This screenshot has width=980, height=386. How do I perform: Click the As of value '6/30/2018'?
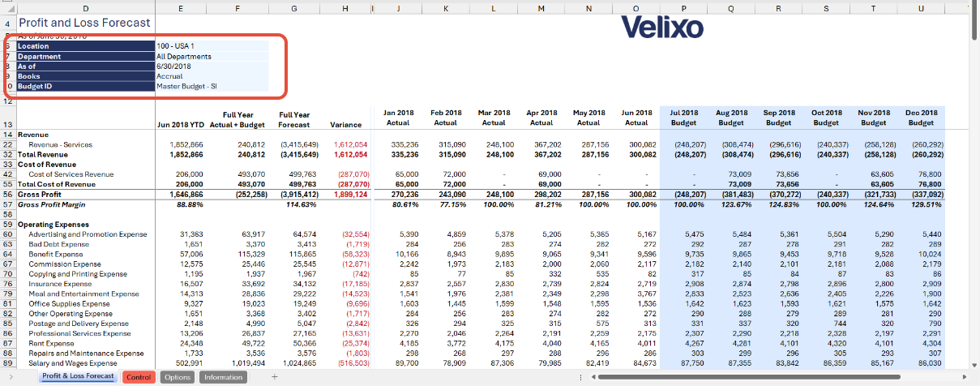(173, 66)
